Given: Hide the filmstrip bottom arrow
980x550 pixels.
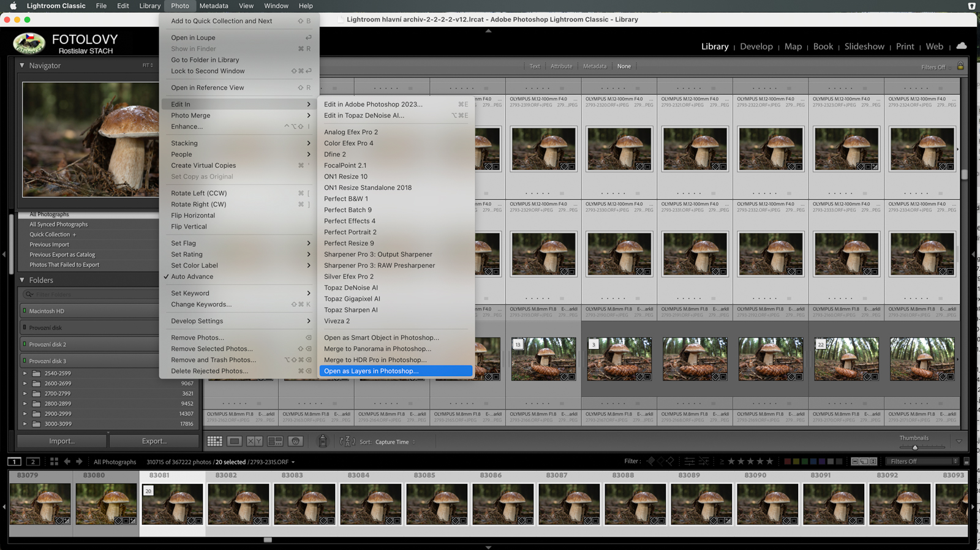Looking at the screenshot, I should pos(488,547).
